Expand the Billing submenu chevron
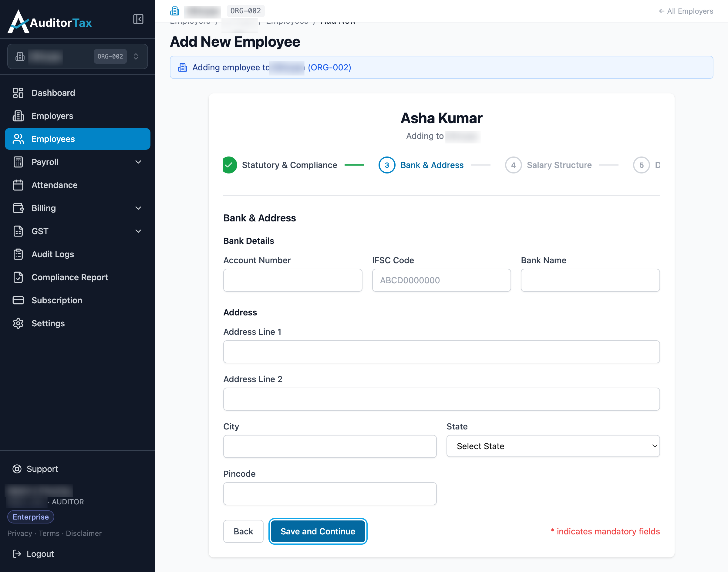 tap(138, 208)
